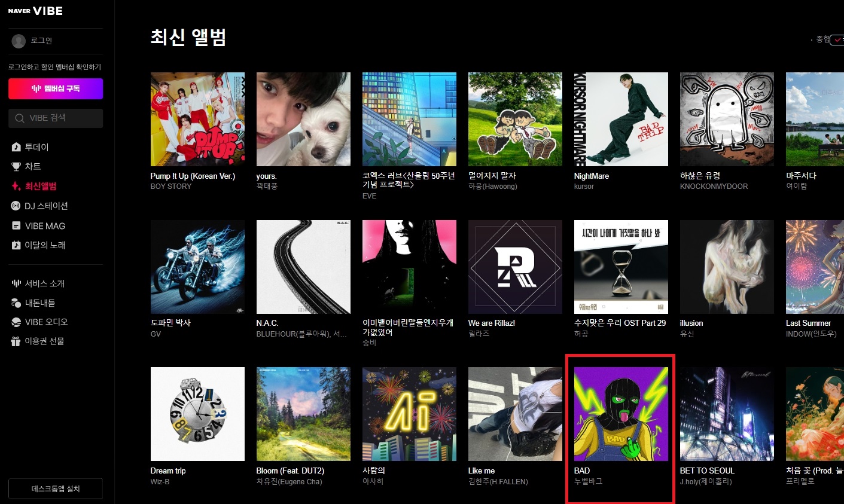Open the N.A.C. album cover

pyautogui.click(x=303, y=267)
